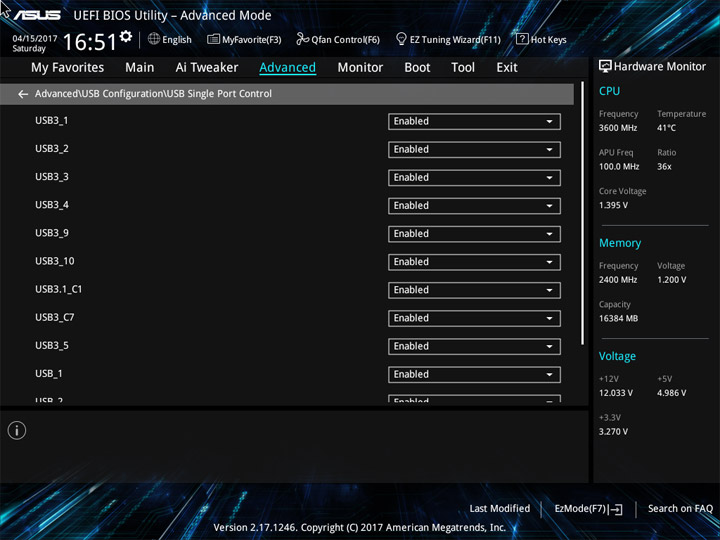Click the memory frequency 2400 MHz

click(x=618, y=280)
